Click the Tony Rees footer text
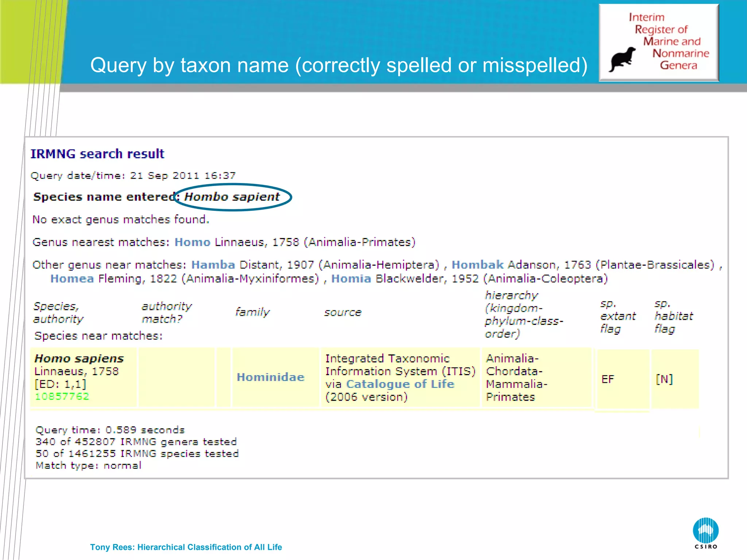The height and width of the screenshot is (560, 747). (x=186, y=547)
